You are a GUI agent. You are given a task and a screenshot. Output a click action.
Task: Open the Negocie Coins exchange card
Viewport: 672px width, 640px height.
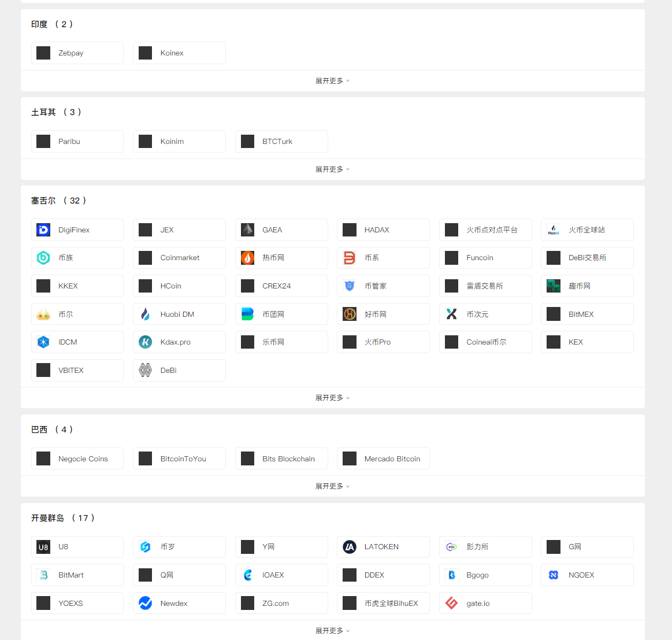tap(77, 458)
